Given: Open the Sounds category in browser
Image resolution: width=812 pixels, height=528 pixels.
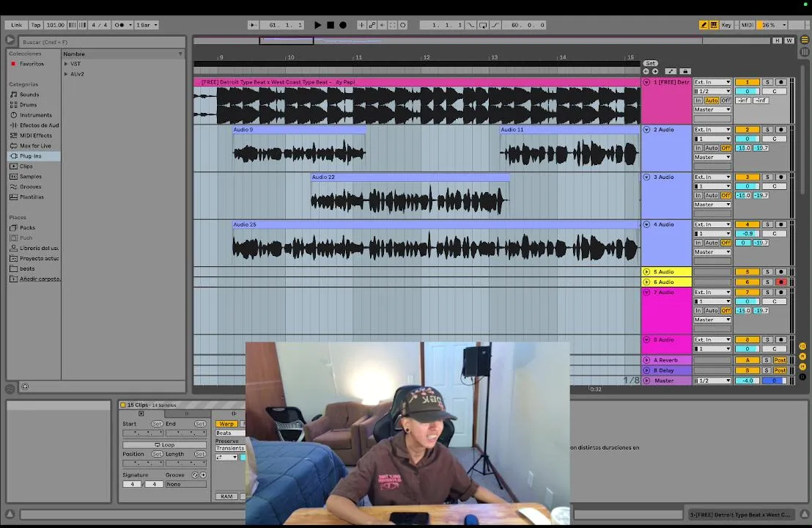Looking at the screenshot, I should tap(29, 95).
